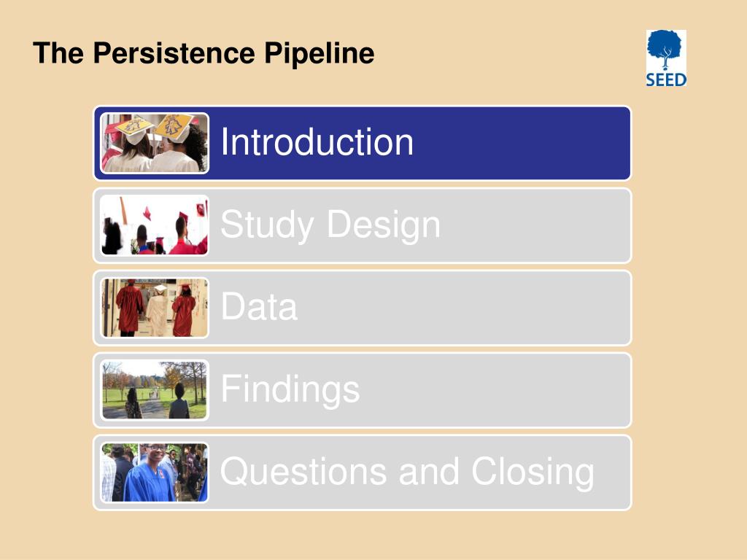Screen dimensions: 747x560
Task: Go to the Data section
Action: coord(362,308)
